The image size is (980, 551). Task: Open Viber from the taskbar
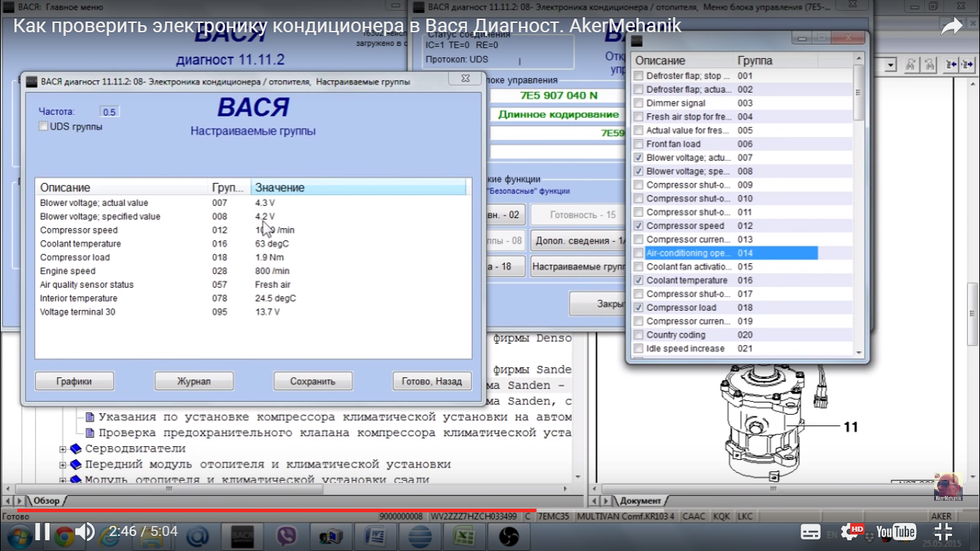(x=286, y=536)
